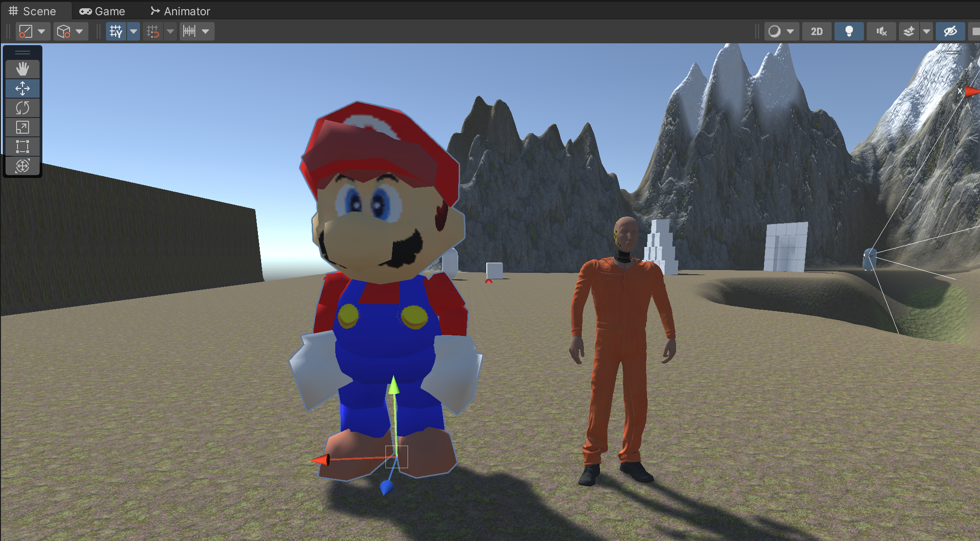Select the Move tool
This screenshot has height=541, width=980.
22,88
